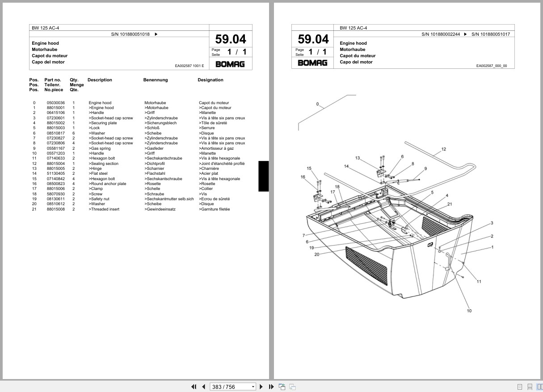This screenshot has height=392, width=543.
Task: Click serial number 'S/N 101880051018' text
Action: [130, 34]
